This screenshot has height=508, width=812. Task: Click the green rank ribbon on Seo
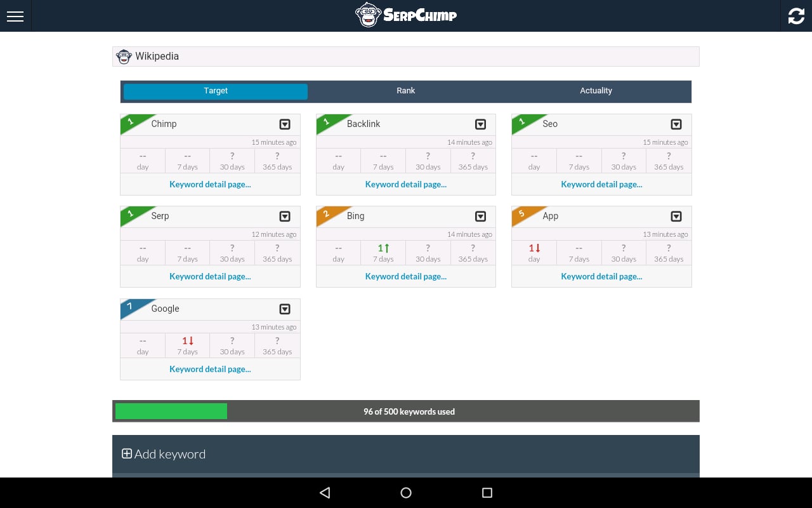(x=524, y=122)
